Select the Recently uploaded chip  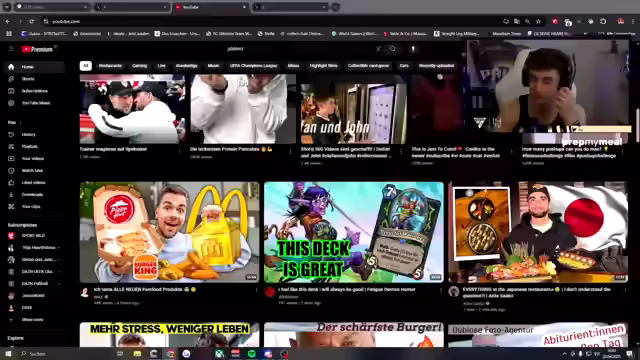pos(436,66)
